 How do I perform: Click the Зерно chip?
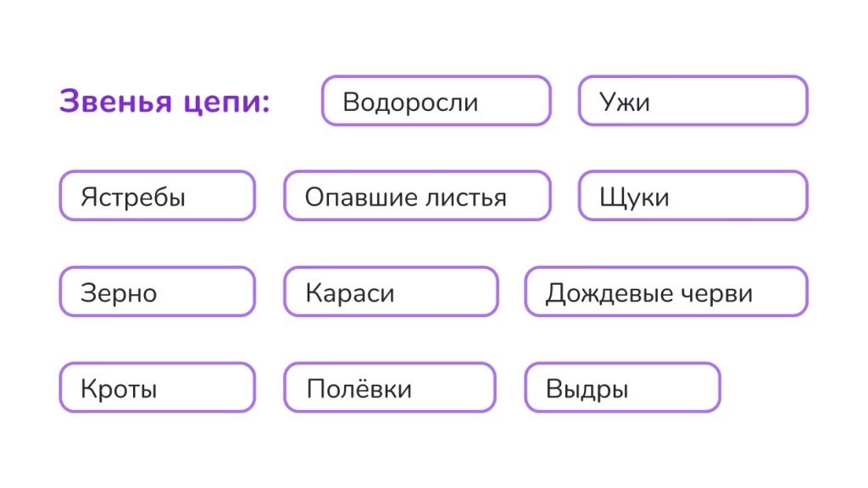tap(157, 292)
